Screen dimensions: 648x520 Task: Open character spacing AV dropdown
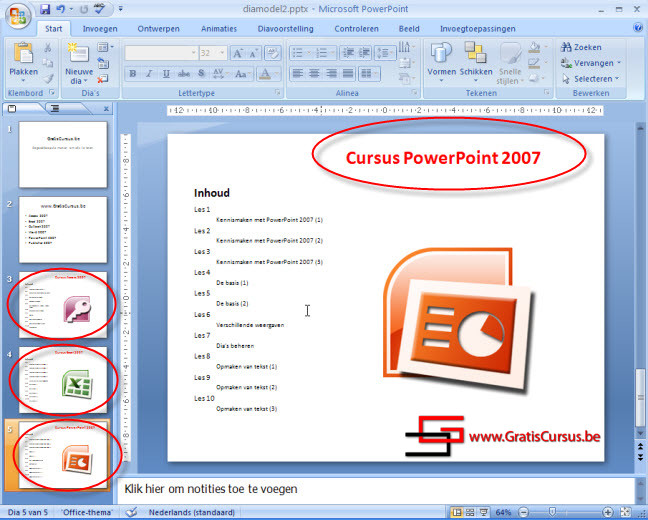[x=220, y=74]
